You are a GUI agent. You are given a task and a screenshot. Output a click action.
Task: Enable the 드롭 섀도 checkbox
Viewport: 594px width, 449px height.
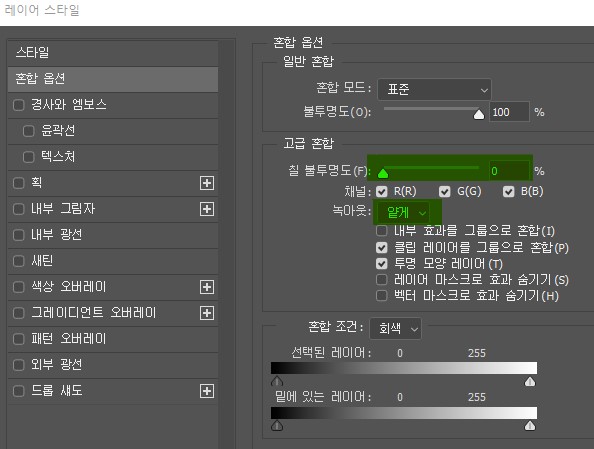click(19, 391)
